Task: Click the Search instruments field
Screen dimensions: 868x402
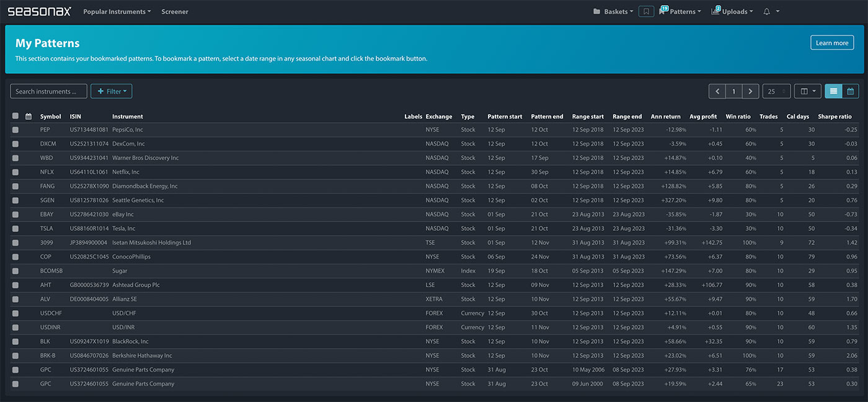Action: click(48, 91)
